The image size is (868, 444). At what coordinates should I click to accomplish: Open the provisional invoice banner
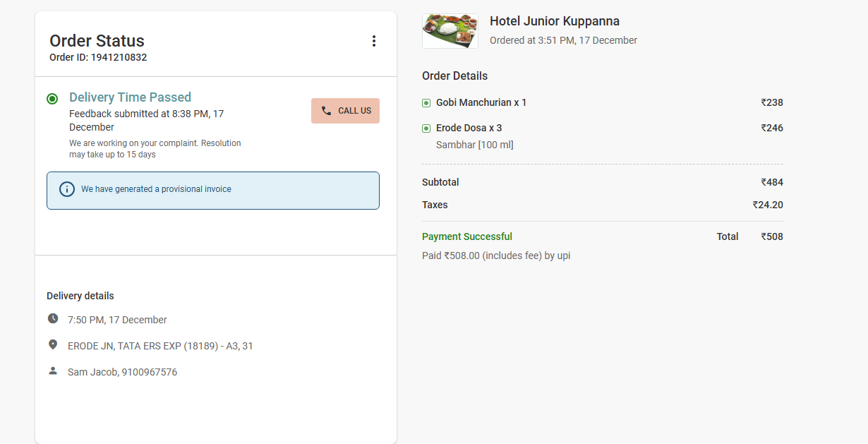click(213, 191)
